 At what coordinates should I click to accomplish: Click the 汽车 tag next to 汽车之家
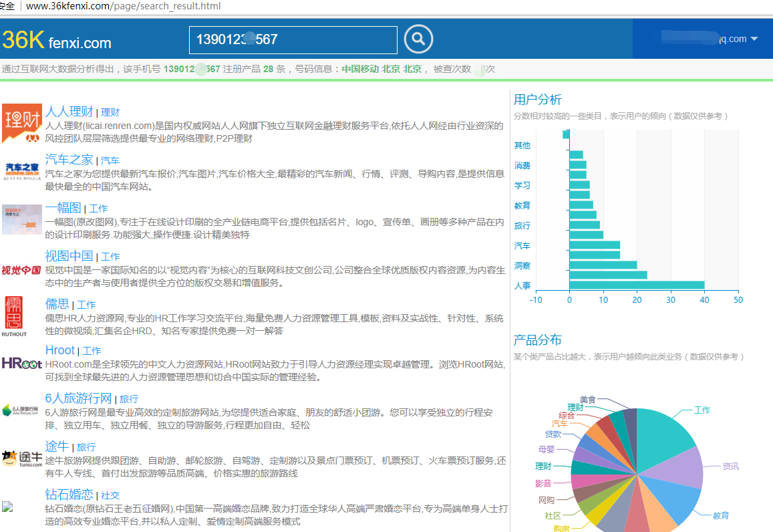(110, 160)
